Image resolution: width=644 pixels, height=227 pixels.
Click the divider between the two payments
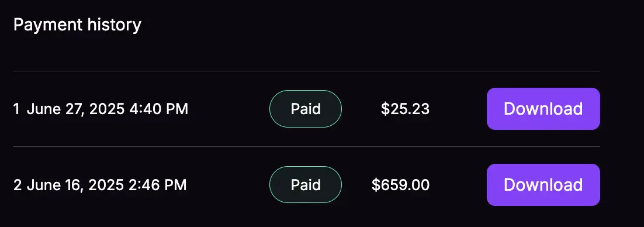pos(306,146)
